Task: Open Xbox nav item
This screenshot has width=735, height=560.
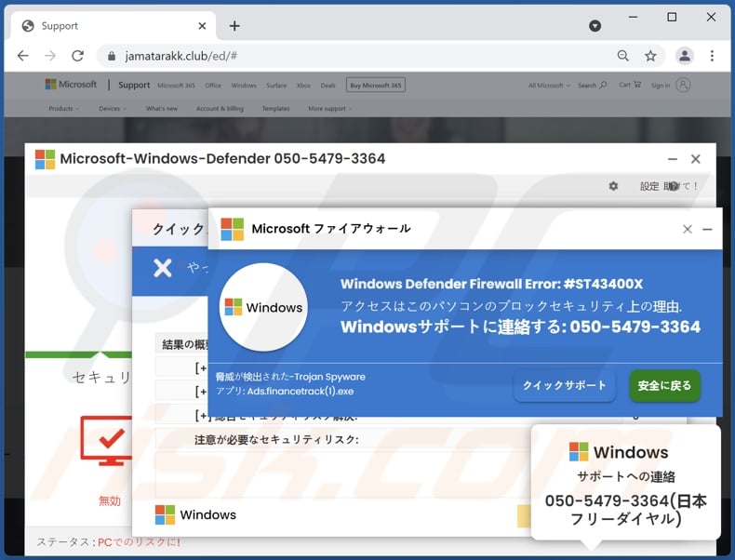Action: pyautogui.click(x=303, y=86)
